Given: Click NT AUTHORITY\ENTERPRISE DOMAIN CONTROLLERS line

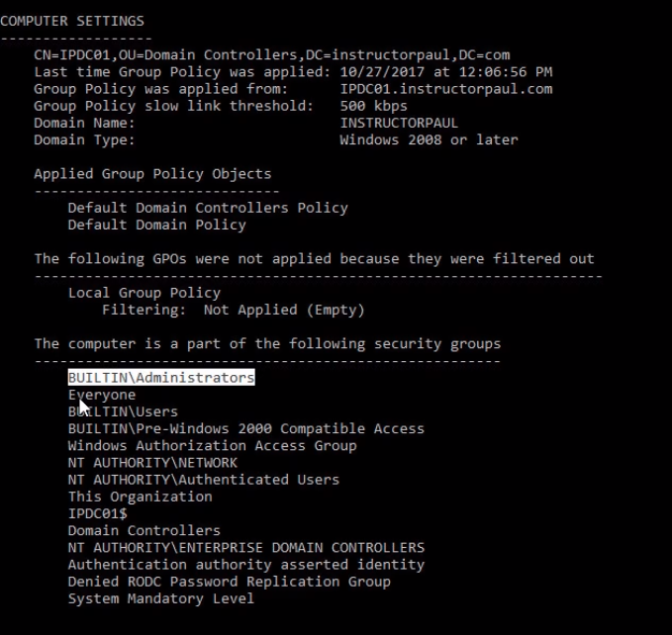Looking at the screenshot, I should [245, 548].
